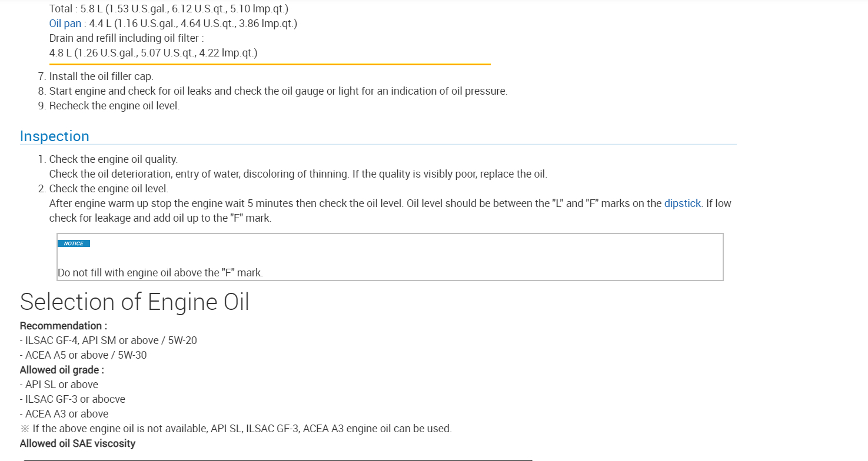868x461 pixels.
Task: Click the bold "Recommendation :" label
Action: pos(64,326)
